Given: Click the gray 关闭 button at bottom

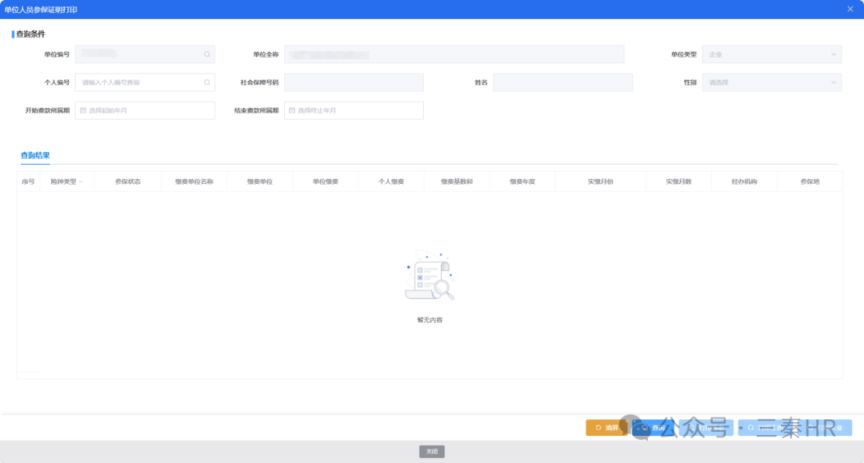Looking at the screenshot, I should [x=431, y=451].
